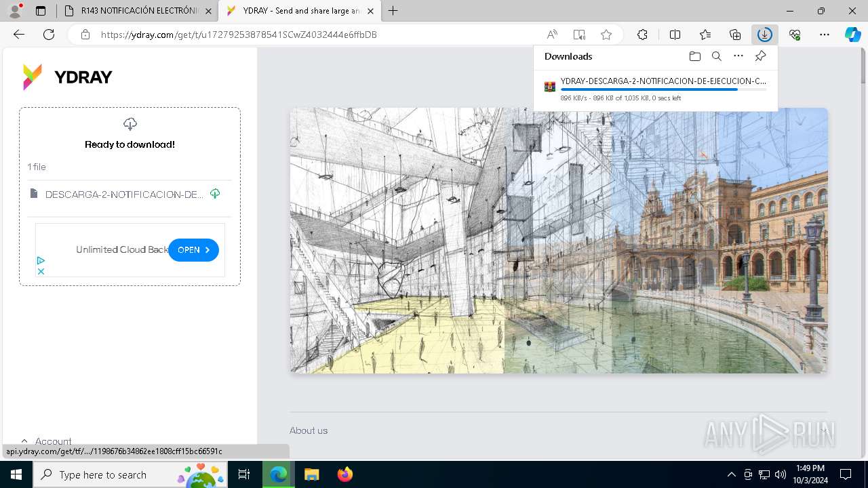Switch to the R143 NOTIFICACIÓN ELECTRÓNICA tab
868x488 pixels.
pos(138,11)
